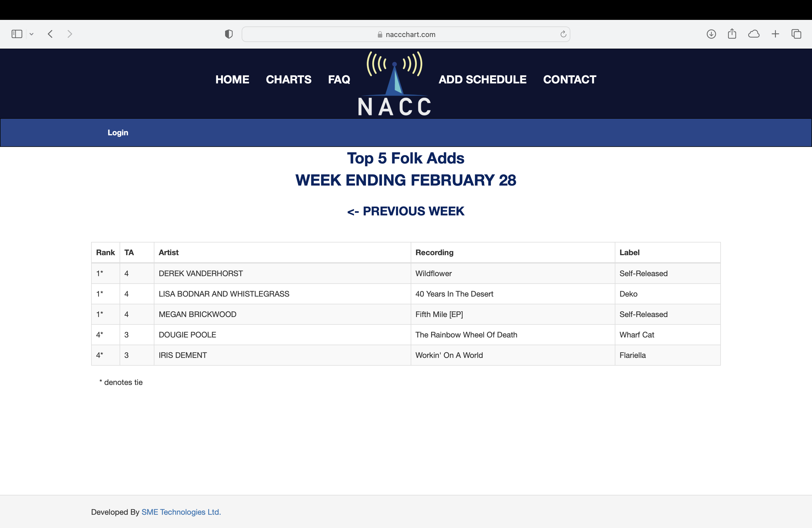The image size is (812, 528).
Task: Click the NACC logo
Action: 394,84
